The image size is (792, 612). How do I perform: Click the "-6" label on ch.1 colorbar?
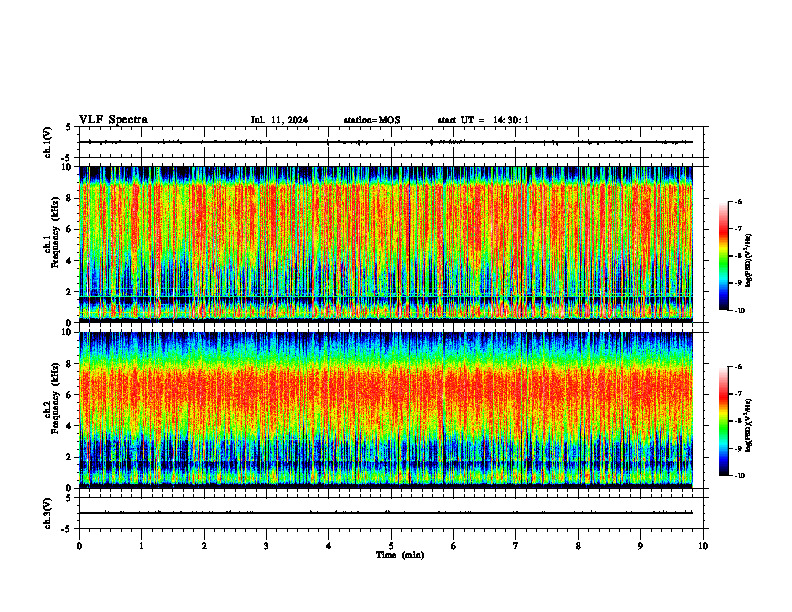coord(738,201)
